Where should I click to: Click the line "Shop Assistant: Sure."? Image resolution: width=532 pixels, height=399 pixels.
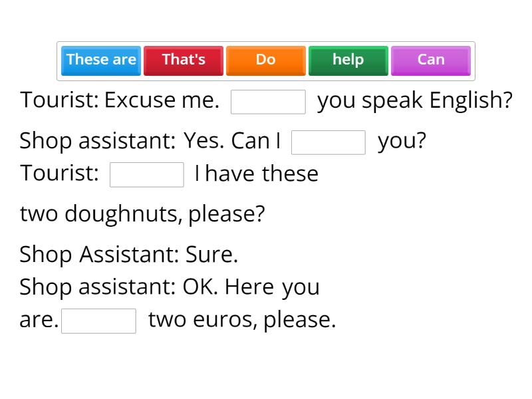tap(128, 254)
